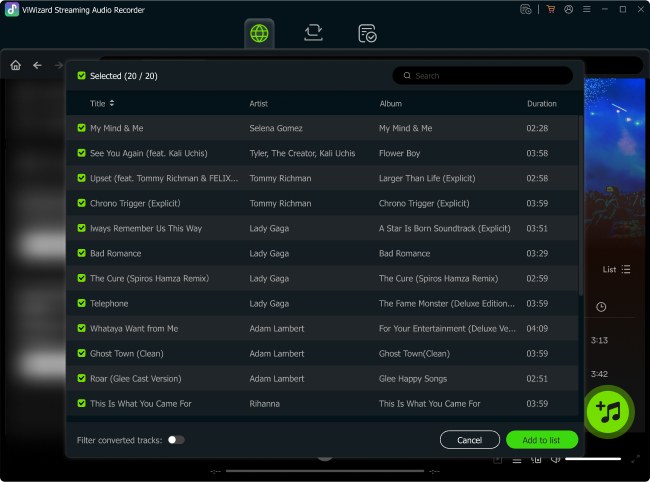This screenshot has width=650, height=482.
Task: Uncheck Chrono Trigger (Explicit) checkbox
Action: click(x=81, y=203)
